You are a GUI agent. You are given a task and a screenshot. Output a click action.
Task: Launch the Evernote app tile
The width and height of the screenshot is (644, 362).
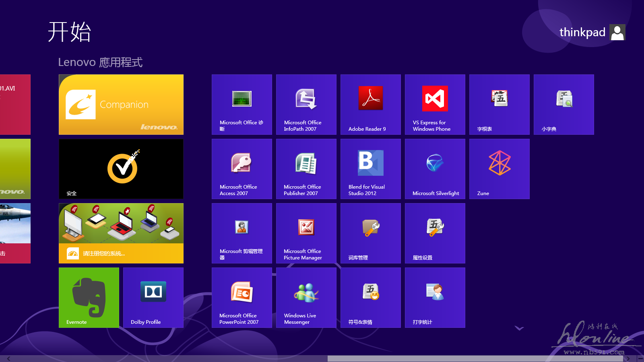[x=89, y=298]
